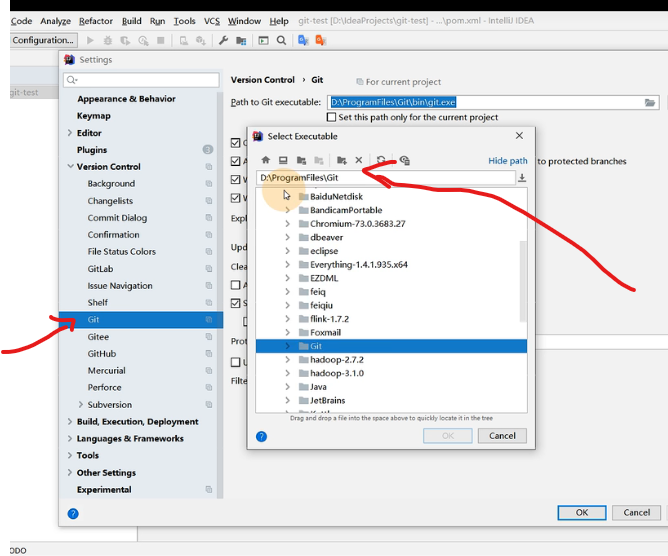Click Delete (X) icon in file chooser toolbar

click(359, 160)
